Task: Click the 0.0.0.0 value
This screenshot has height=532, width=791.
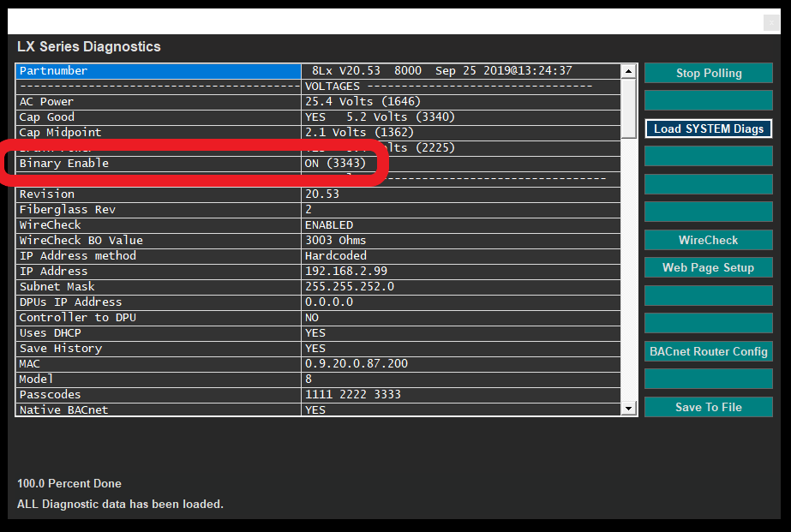Action: [329, 302]
